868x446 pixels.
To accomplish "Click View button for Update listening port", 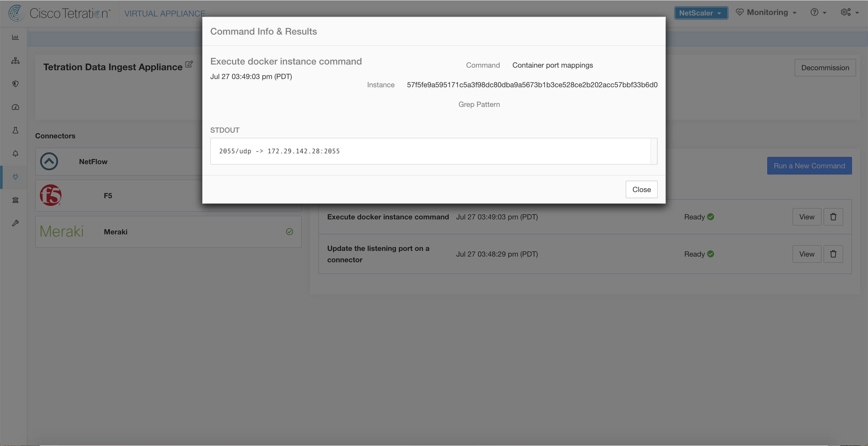I will (x=807, y=254).
